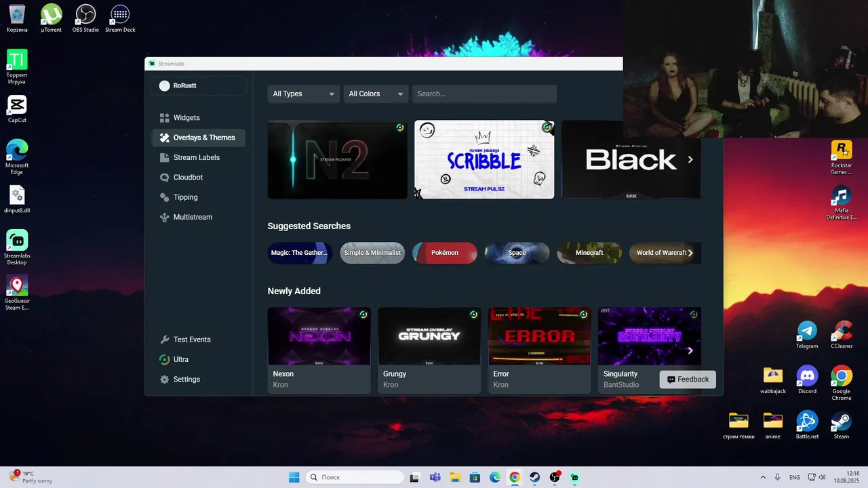Click the Nexon card title text
Screen dimensions: 868x488
pos(283,374)
